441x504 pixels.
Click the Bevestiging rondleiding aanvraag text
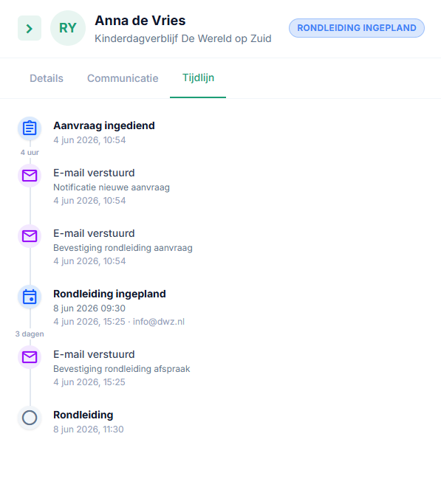pos(123,248)
